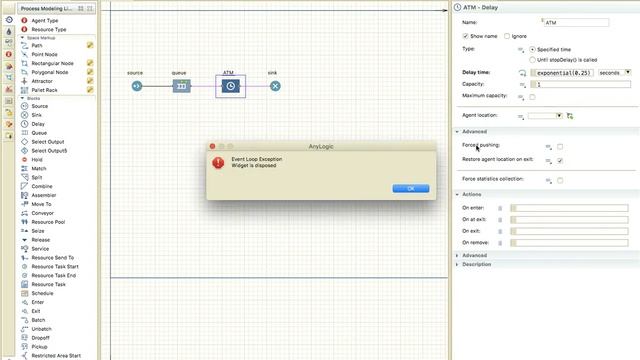
Task: Collapse the Space Markup palette section
Action: pyautogui.click(x=22, y=38)
